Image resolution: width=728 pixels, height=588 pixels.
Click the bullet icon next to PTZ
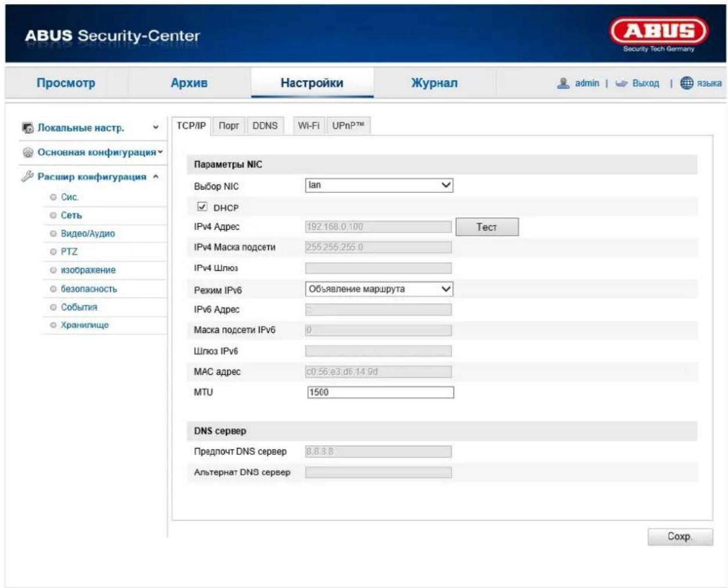53,252
